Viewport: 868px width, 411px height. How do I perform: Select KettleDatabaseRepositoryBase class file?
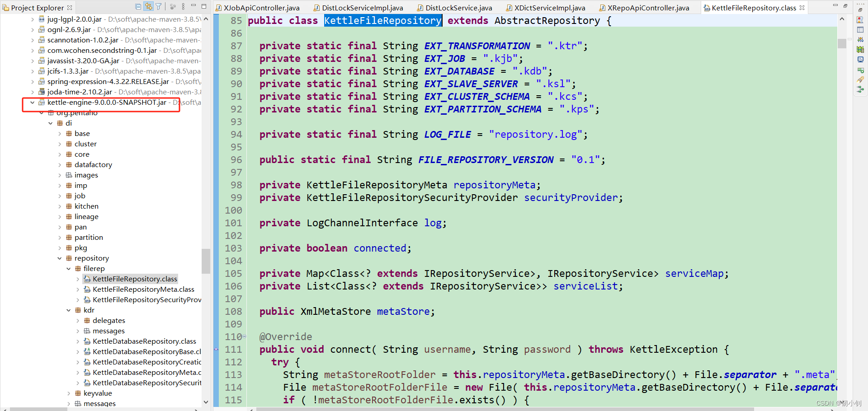tap(146, 352)
